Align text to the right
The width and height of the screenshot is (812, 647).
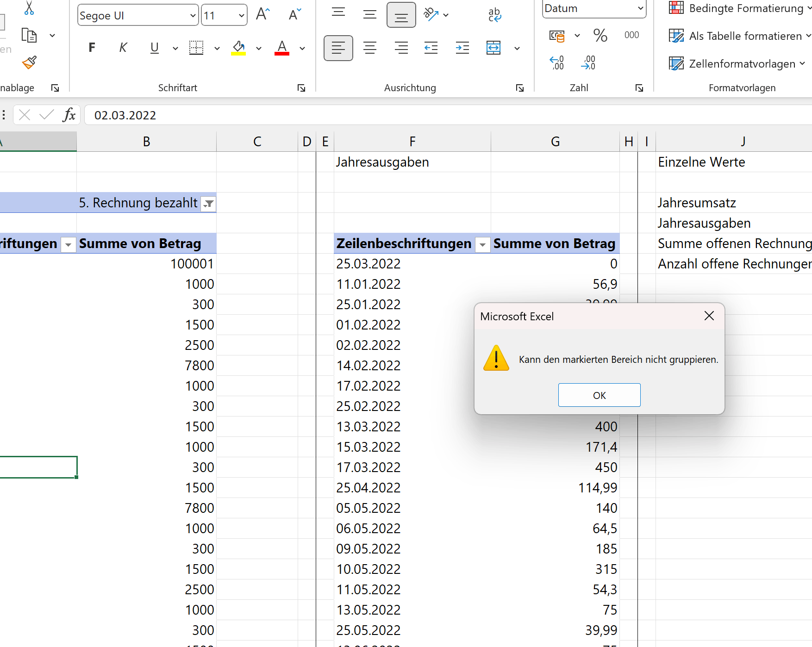(x=401, y=48)
